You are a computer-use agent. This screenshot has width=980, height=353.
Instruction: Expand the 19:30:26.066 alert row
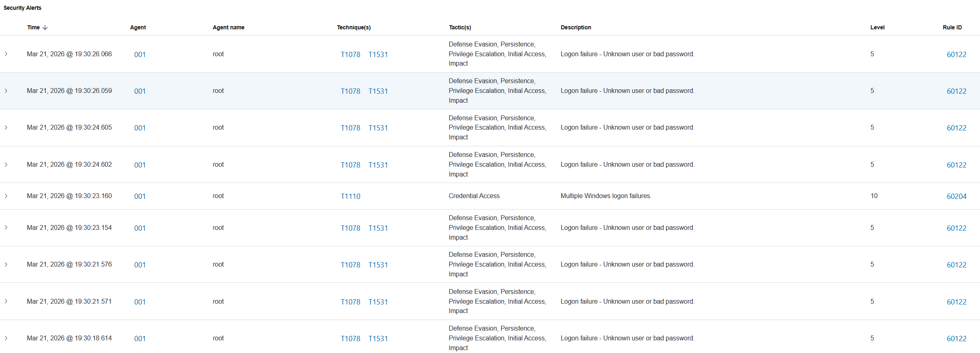[6, 54]
